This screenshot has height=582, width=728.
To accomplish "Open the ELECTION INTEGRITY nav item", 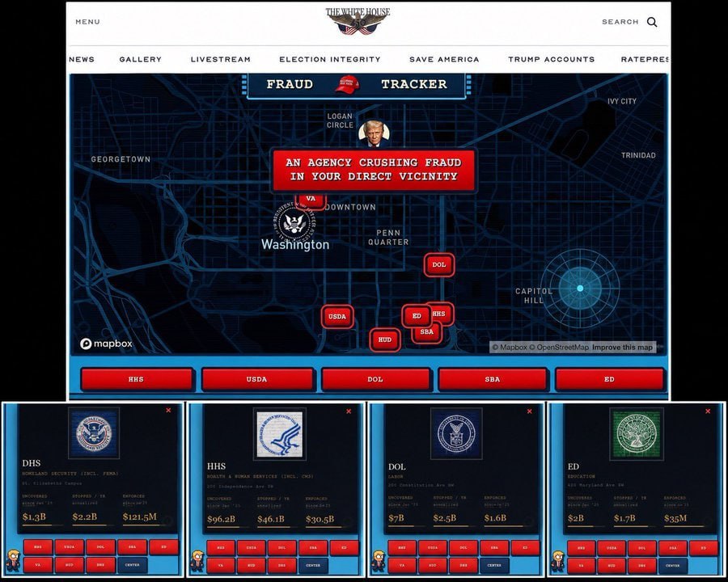I will pos(330,59).
